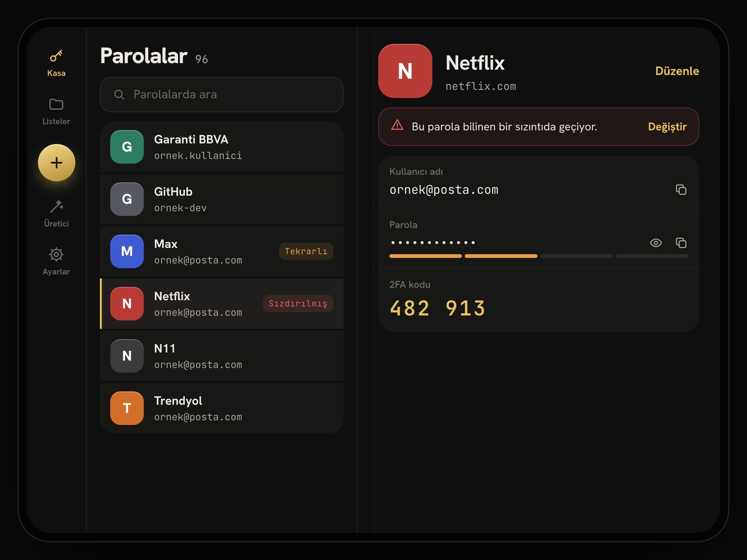Click the password strength meter bar
The height and width of the screenshot is (560, 747).
(x=539, y=256)
